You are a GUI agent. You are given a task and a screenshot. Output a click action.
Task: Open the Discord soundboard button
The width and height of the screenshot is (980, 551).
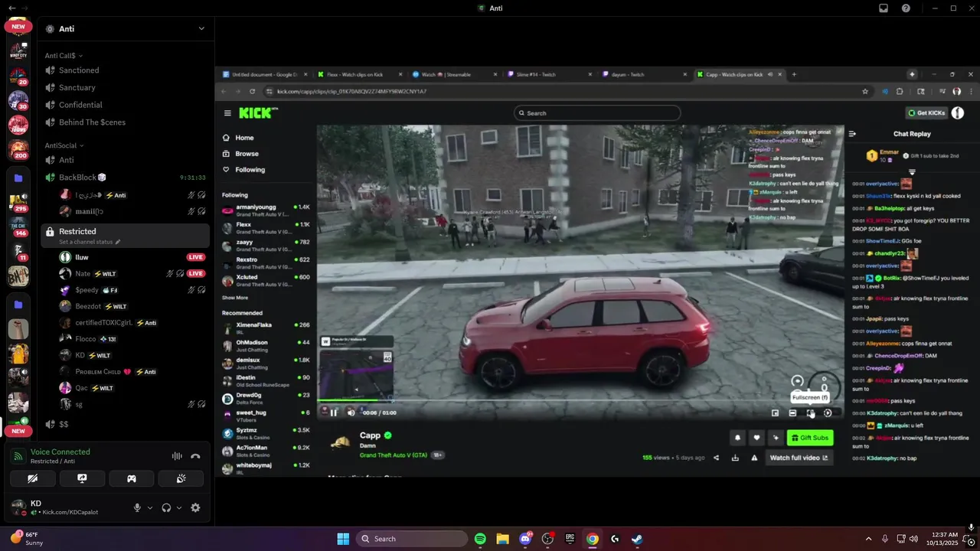(x=181, y=479)
